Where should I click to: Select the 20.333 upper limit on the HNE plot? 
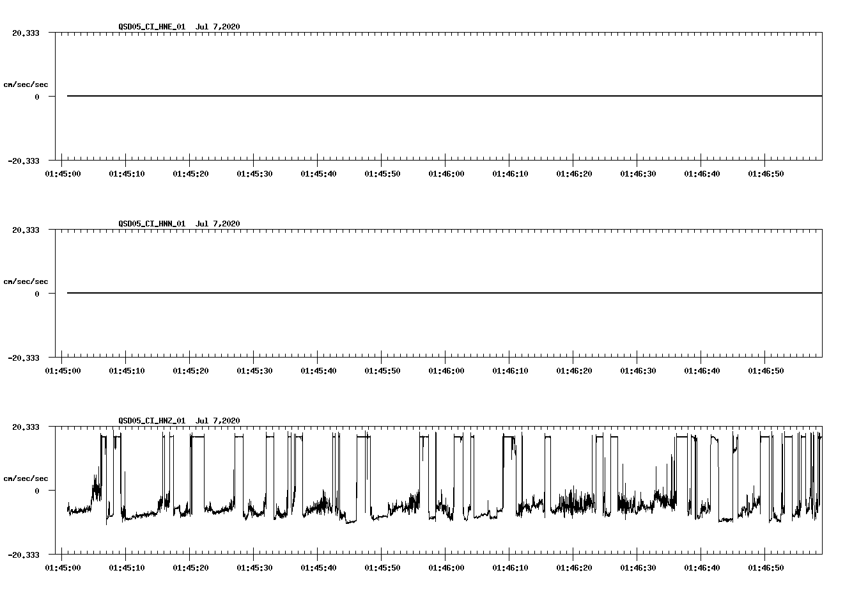point(26,33)
